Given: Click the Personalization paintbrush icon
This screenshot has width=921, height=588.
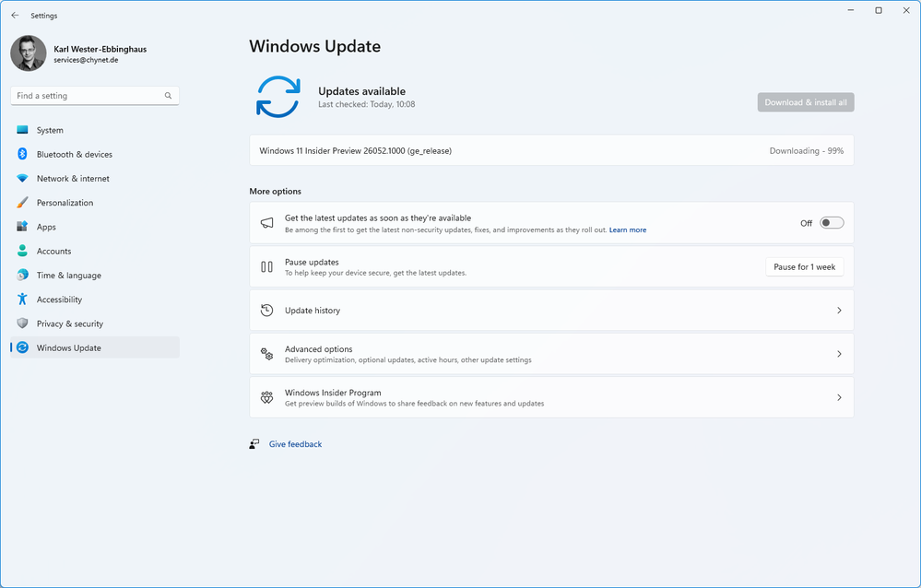Looking at the screenshot, I should point(22,202).
